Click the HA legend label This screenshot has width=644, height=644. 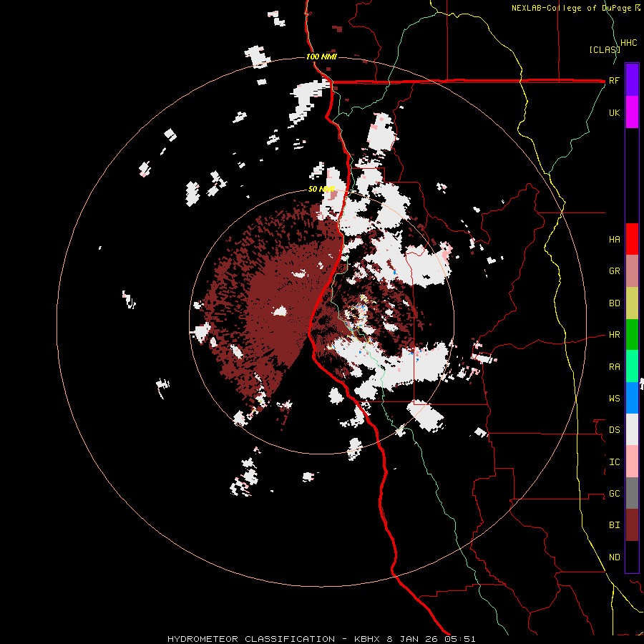click(614, 240)
